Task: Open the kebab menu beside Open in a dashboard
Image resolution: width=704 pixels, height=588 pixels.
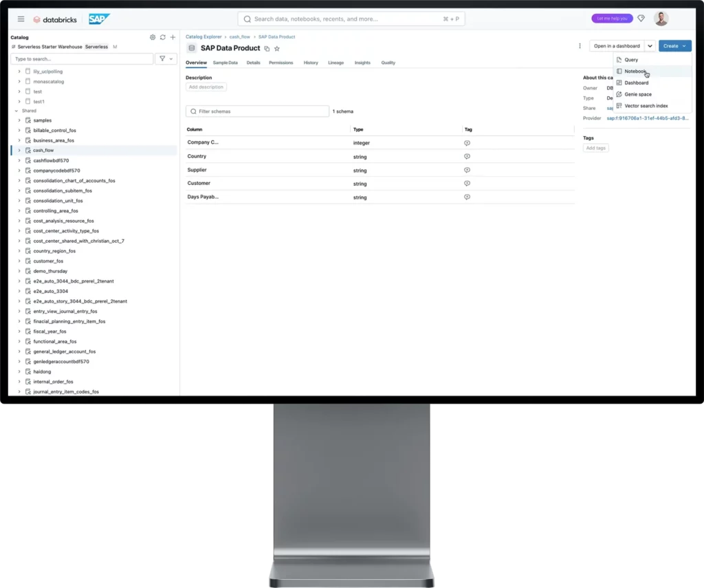Action: tap(580, 45)
